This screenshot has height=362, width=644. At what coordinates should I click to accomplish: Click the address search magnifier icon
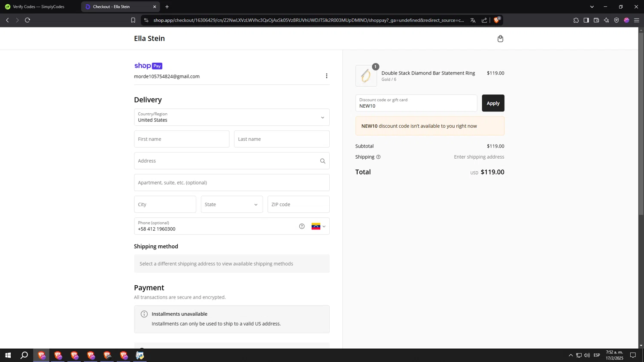click(323, 161)
